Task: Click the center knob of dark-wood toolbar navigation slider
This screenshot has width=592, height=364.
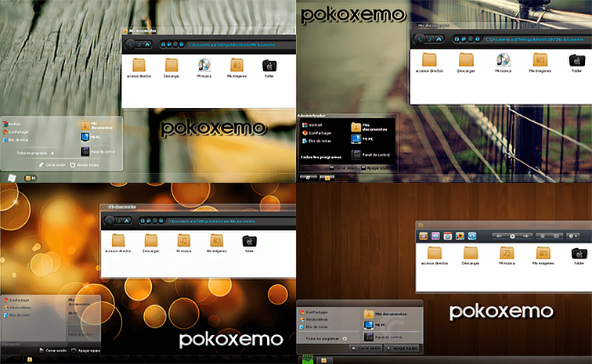Action: [513, 235]
